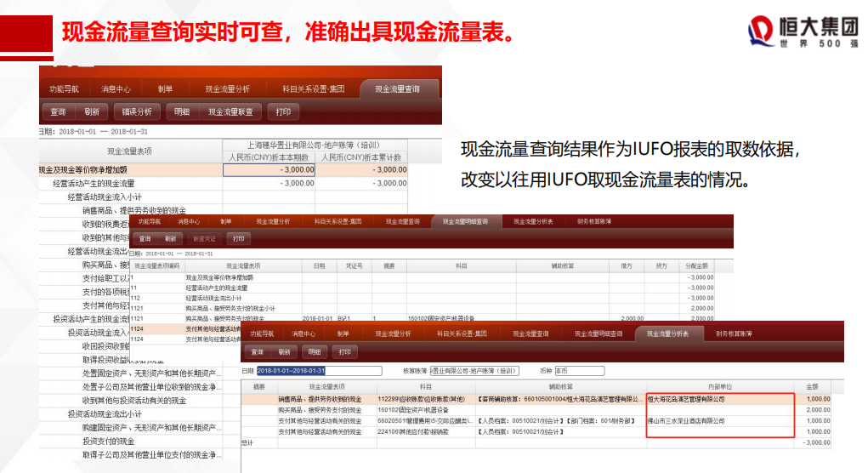Select the 224106\其他应付款\报销款 cell
Viewport: 868px width, 473px height.
tap(426, 432)
